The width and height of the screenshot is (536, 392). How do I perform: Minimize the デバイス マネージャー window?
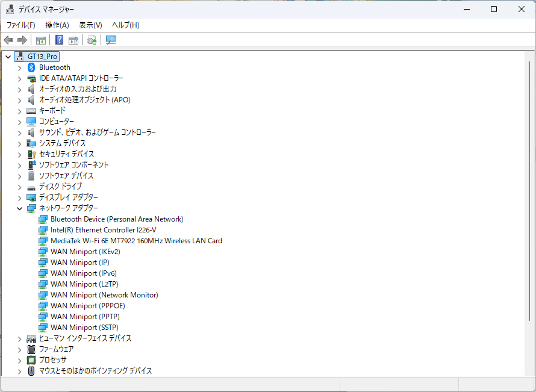[467, 9]
